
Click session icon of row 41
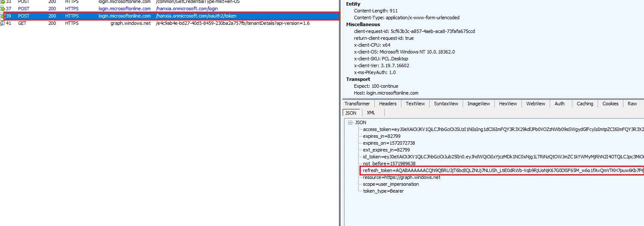[x=2, y=23]
